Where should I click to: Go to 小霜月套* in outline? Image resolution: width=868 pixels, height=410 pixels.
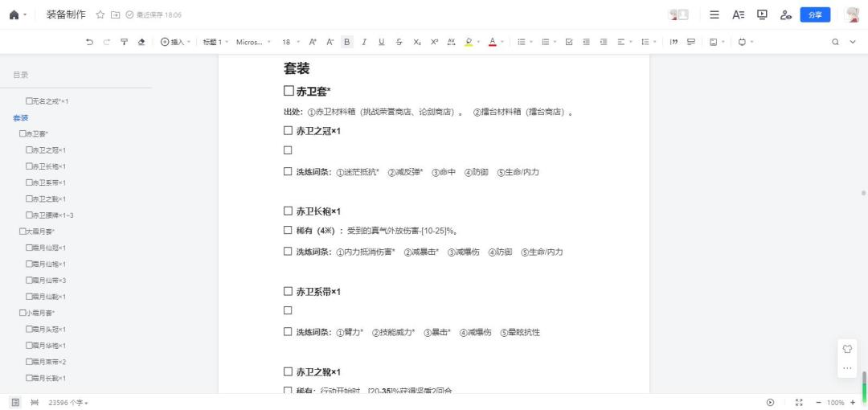(x=37, y=313)
